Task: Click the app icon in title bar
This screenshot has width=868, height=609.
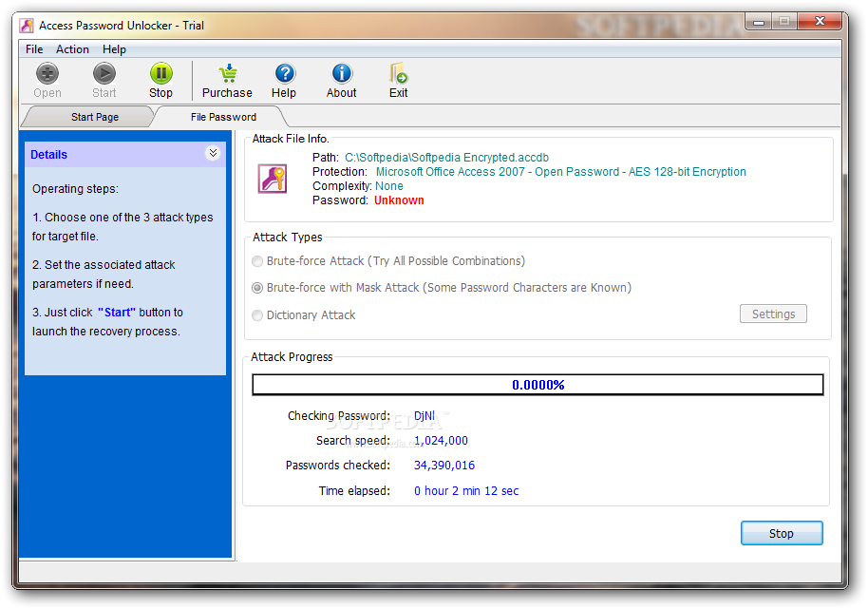Action: coord(26,26)
